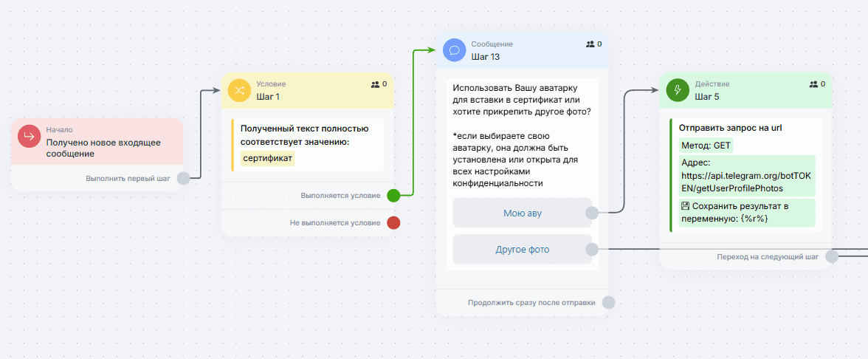Click the Продолжить сразу после отправки connector

(608, 303)
